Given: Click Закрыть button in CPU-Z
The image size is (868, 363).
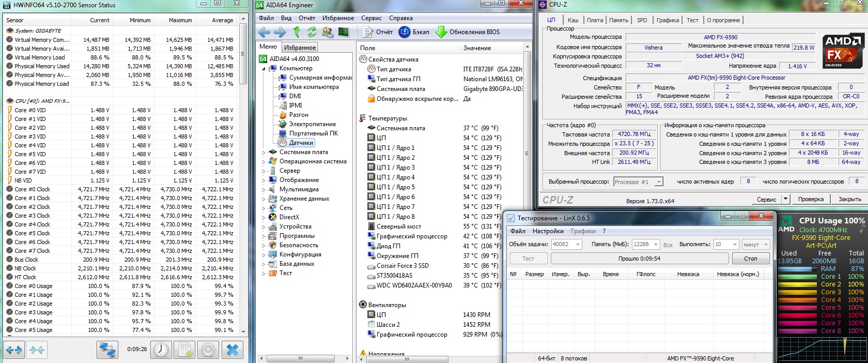Looking at the screenshot, I should point(850,199).
